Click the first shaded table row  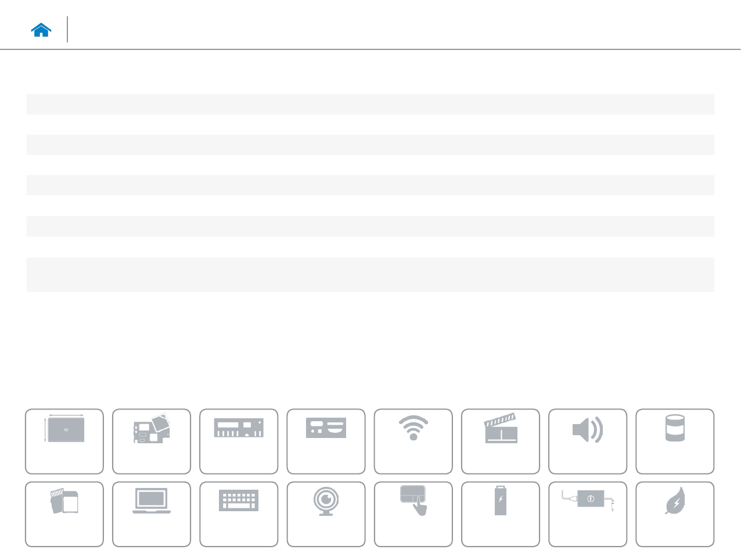pos(370,104)
